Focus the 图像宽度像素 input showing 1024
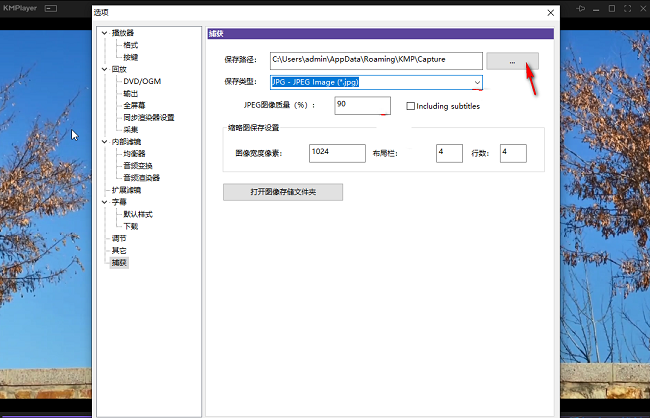650x418 pixels. point(337,153)
